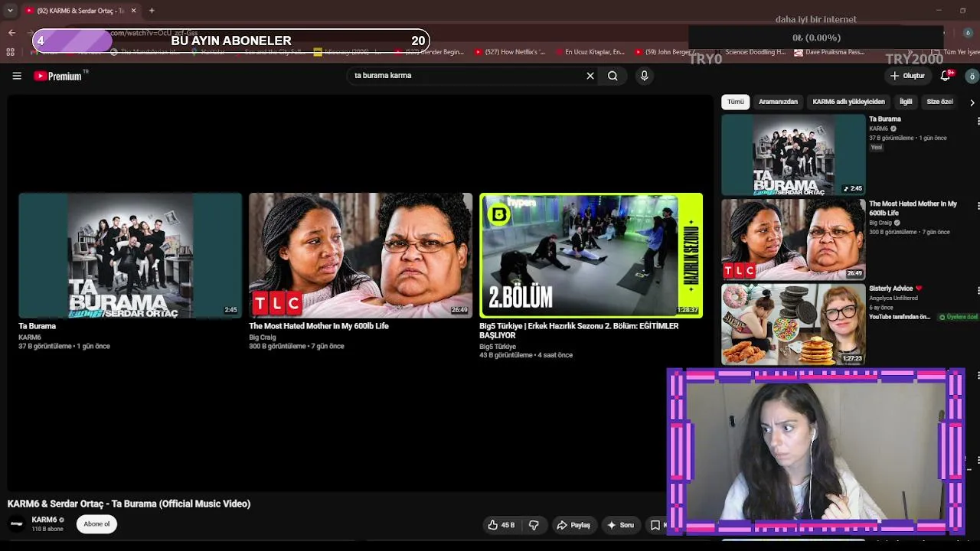Select the Tümü filter chip
Viewport: 980px width, 551px height.
[736, 102]
